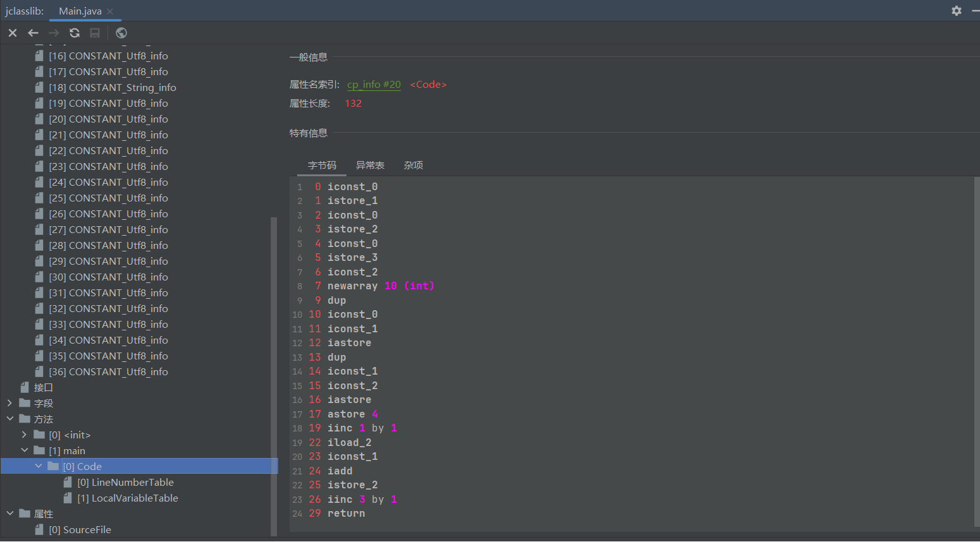Click folder icon of [1] main
980x542 pixels.
point(39,450)
